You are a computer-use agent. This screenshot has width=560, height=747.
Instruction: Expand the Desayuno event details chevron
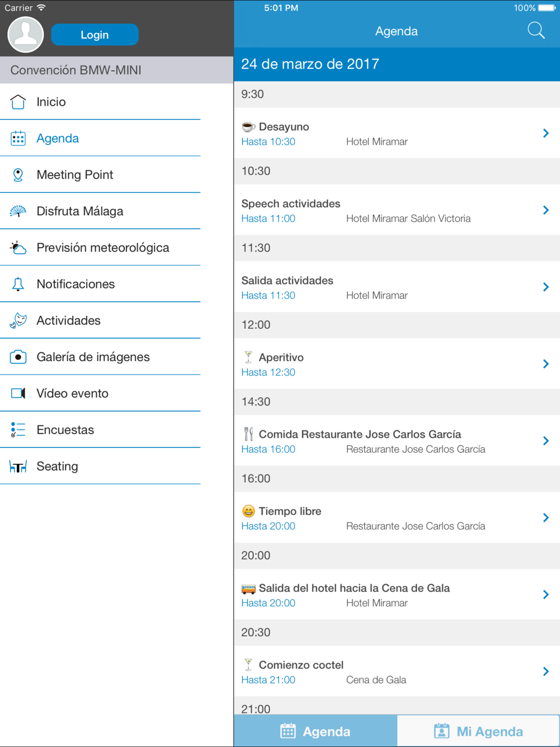[x=546, y=133]
